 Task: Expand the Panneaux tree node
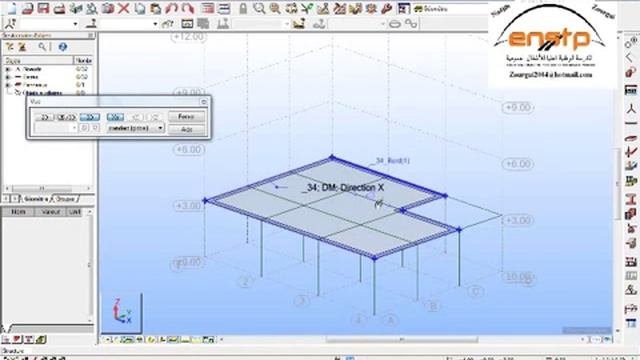coord(7,85)
